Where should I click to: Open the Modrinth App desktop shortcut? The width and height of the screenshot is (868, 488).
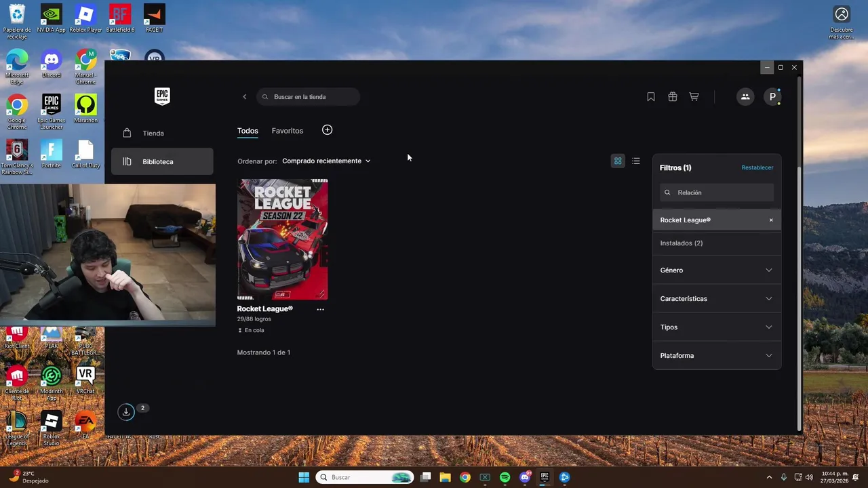[52, 384]
